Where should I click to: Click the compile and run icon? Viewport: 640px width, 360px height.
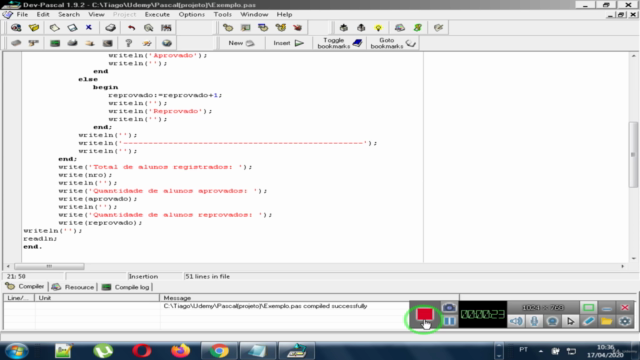pyautogui.click(x=263, y=28)
